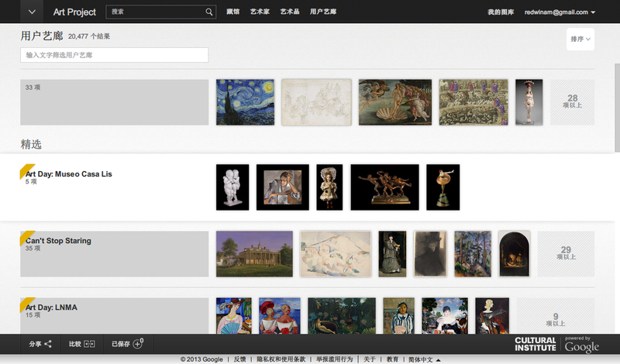Open the 艺术家 menu item
This screenshot has width=620, height=364.
260,12
